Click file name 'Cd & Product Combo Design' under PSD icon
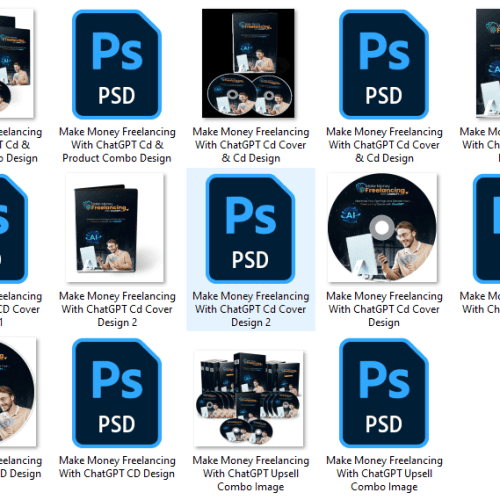500x500 pixels. [117, 145]
